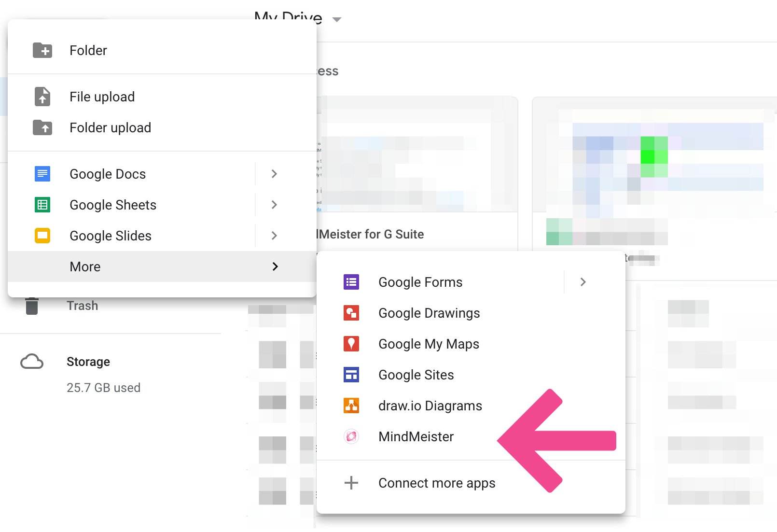Click the MindMeister app icon
777x532 pixels.
click(x=351, y=436)
